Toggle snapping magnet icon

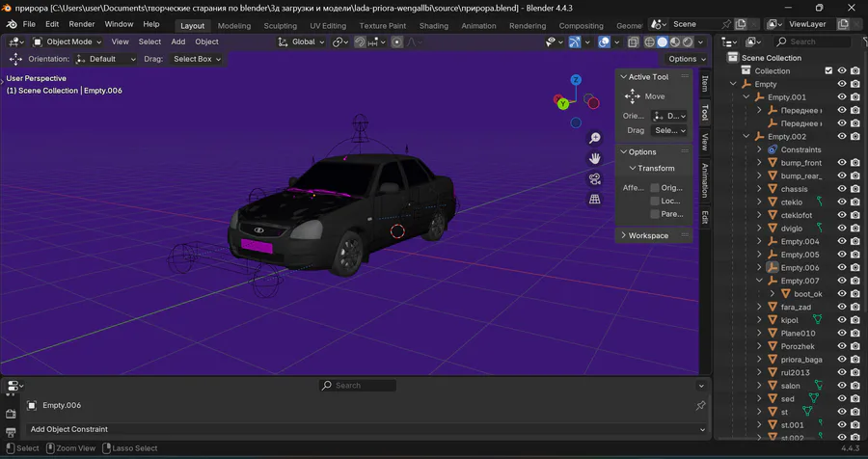pos(360,42)
